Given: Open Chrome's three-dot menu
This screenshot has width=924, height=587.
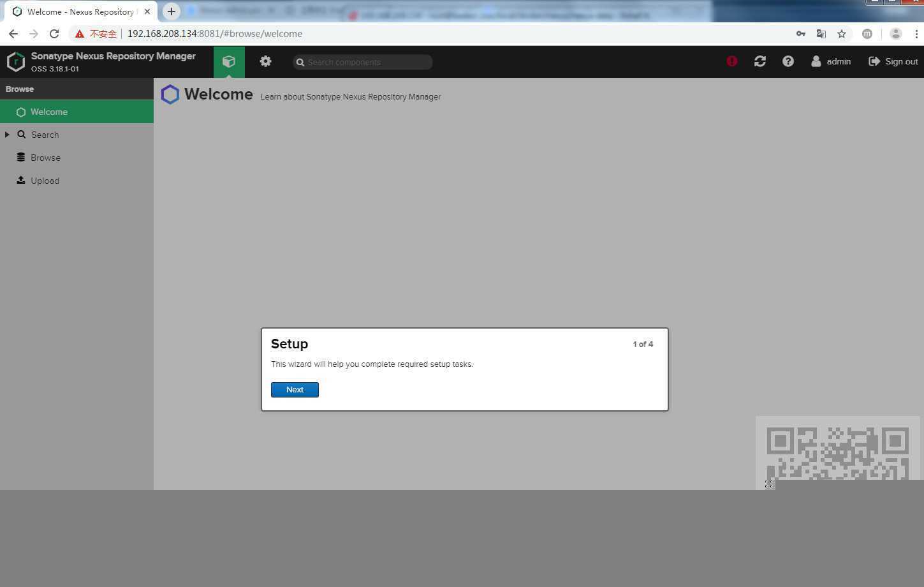Looking at the screenshot, I should (x=916, y=34).
